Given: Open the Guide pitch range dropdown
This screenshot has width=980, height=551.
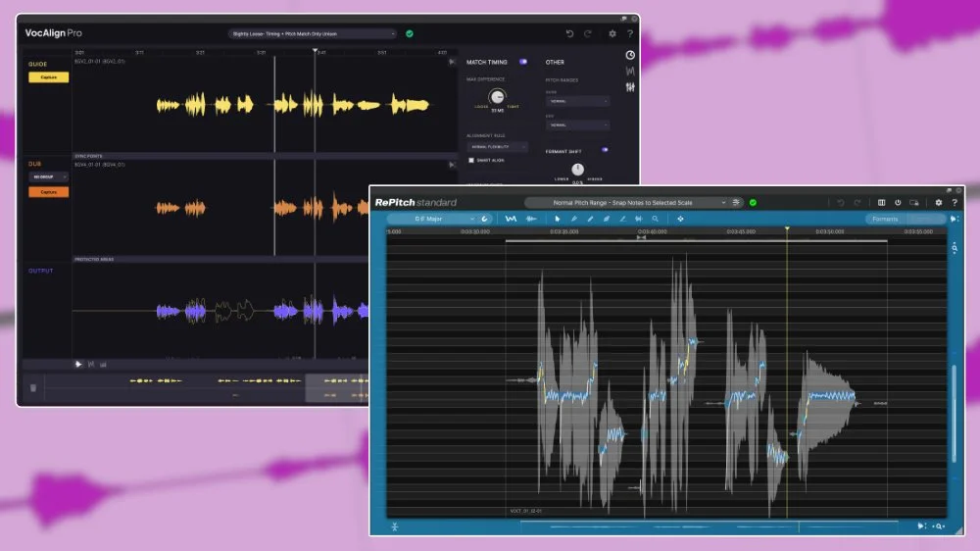Looking at the screenshot, I should (577, 101).
